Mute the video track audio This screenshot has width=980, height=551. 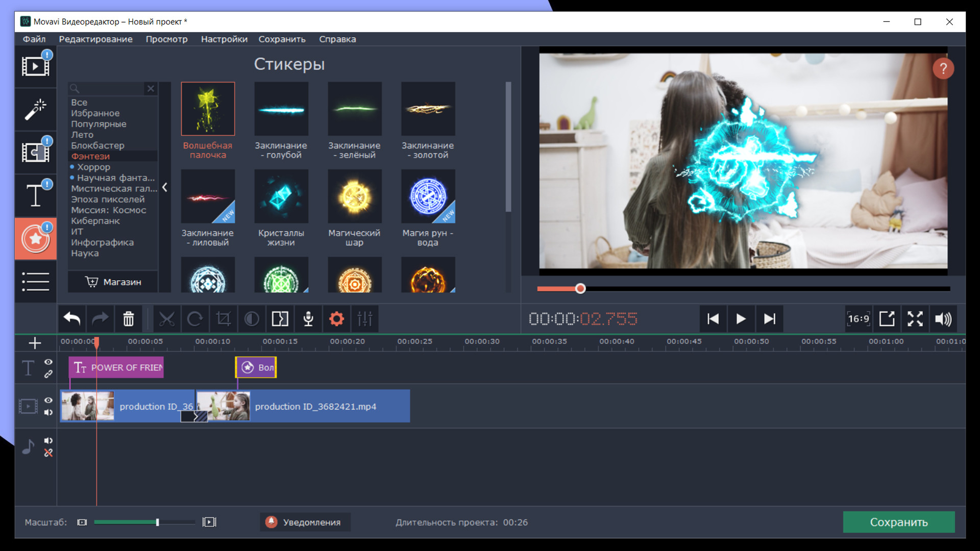pyautogui.click(x=48, y=412)
